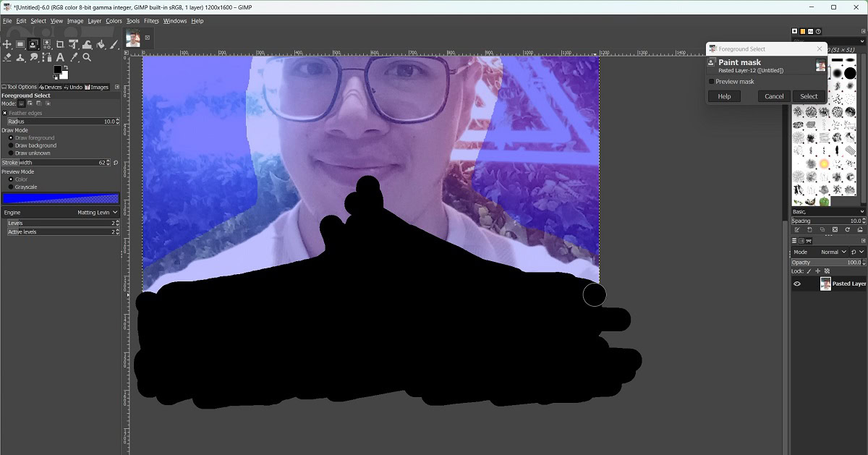Select the Foreground Select tool icon
The height and width of the screenshot is (455, 868).
click(33, 44)
